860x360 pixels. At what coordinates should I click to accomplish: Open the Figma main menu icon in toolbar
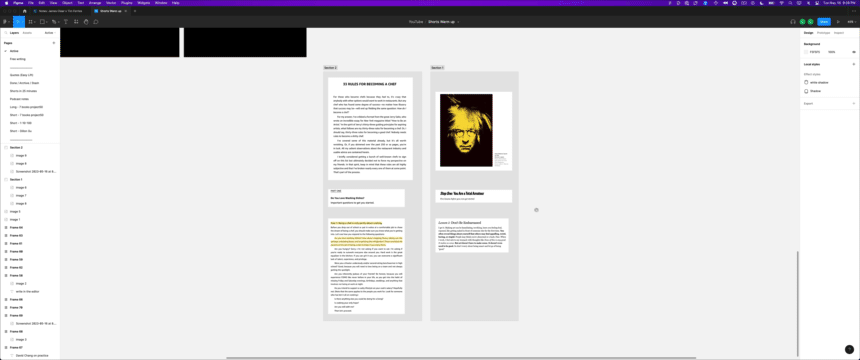5,22
